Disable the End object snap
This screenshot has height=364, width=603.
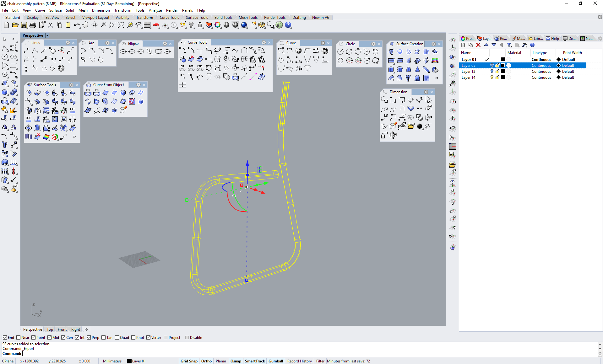point(4,338)
